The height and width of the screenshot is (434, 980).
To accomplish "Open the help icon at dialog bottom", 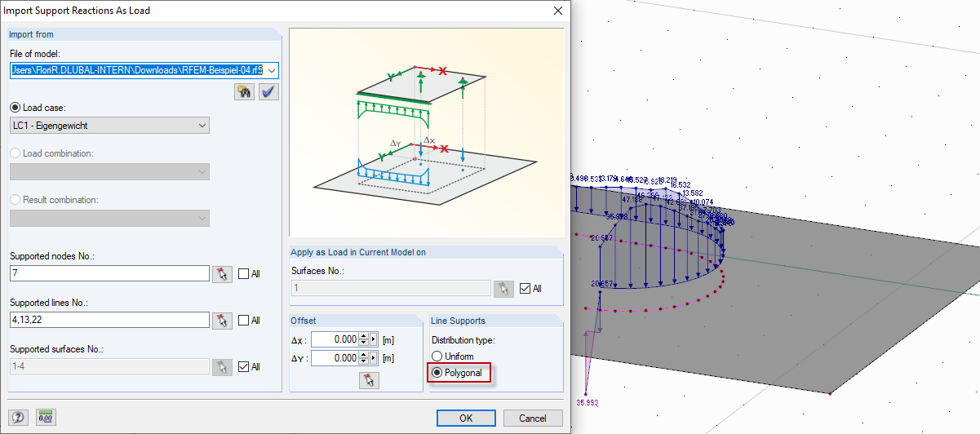I will 19,417.
